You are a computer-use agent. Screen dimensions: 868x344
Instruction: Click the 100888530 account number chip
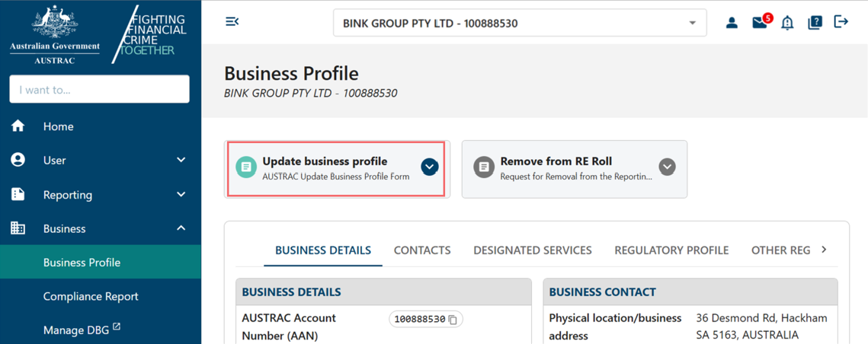click(x=426, y=320)
